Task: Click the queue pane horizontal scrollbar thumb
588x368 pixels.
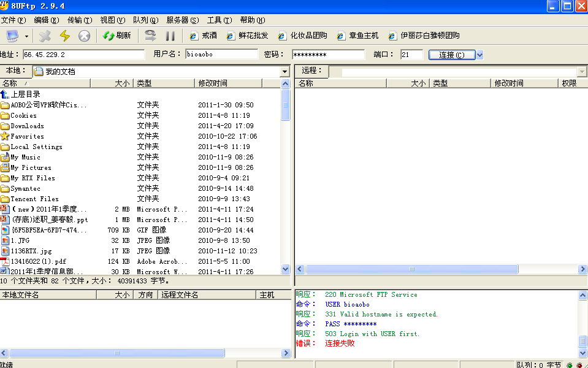Action: [x=117, y=353]
